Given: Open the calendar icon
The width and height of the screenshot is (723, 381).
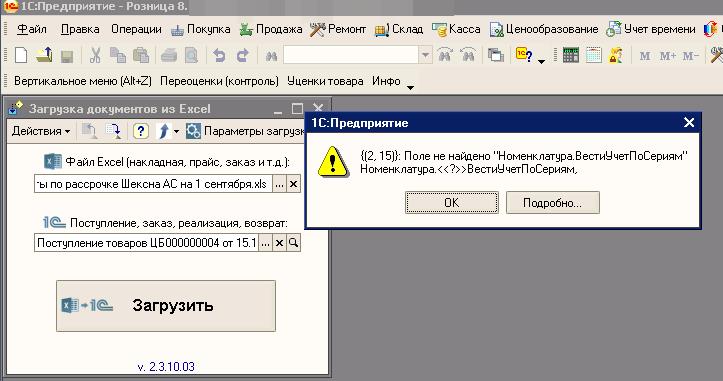Looking at the screenshot, I should (x=593, y=55).
